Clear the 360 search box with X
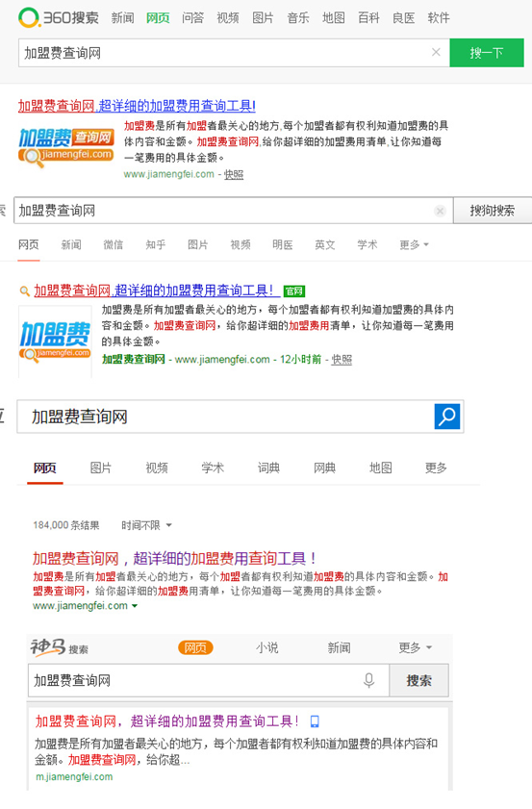532x809 pixels. [436, 52]
